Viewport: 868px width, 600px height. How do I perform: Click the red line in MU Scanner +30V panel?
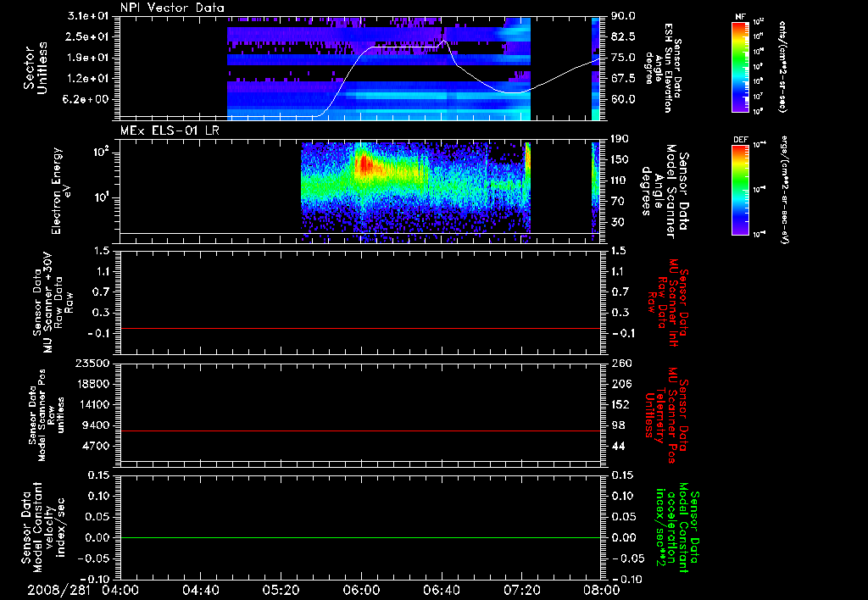point(360,328)
